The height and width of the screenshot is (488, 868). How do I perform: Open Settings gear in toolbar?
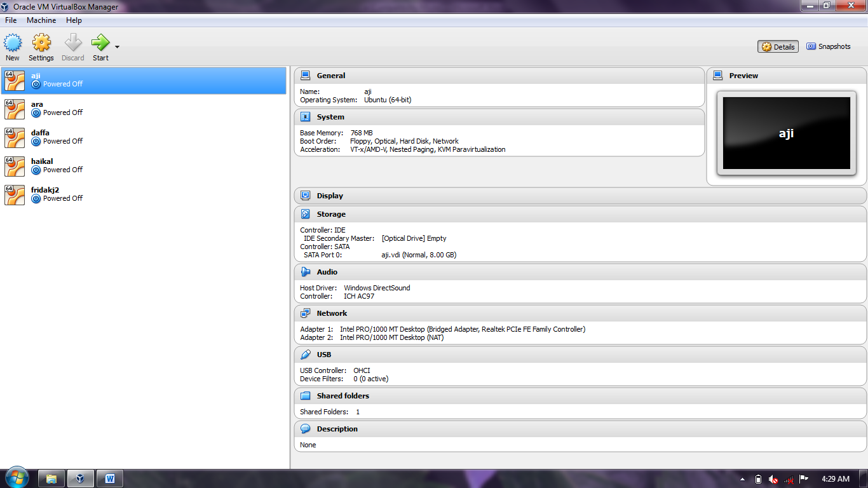tap(41, 43)
